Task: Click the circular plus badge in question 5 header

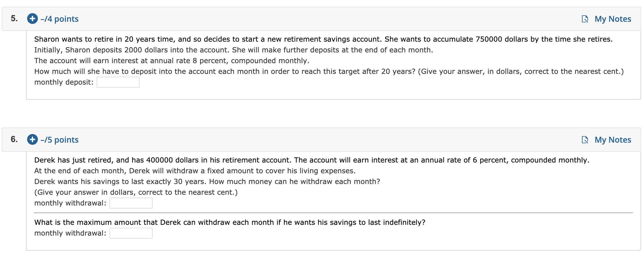Action: coord(32,19)
